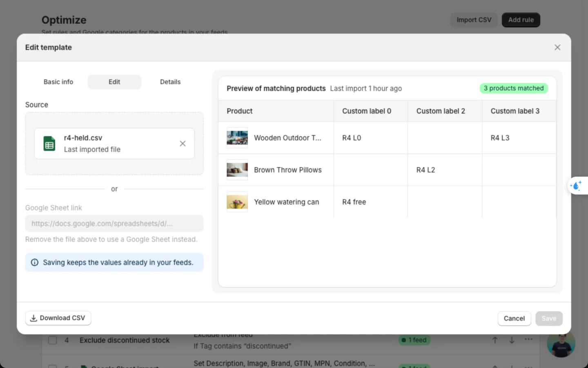Click the green spreadsheet file icon
This screenshot has height=368, width=588.
pyautogui.click(x=49, y=144)
